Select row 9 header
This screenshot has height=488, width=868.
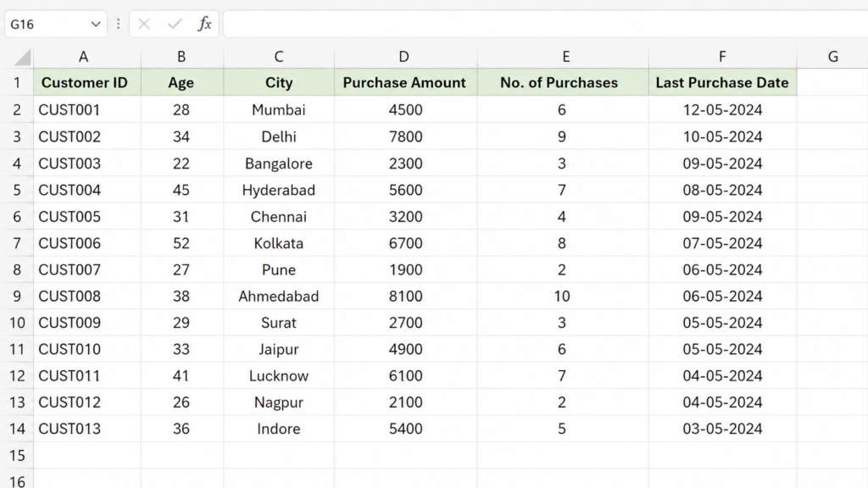[17, 296]
